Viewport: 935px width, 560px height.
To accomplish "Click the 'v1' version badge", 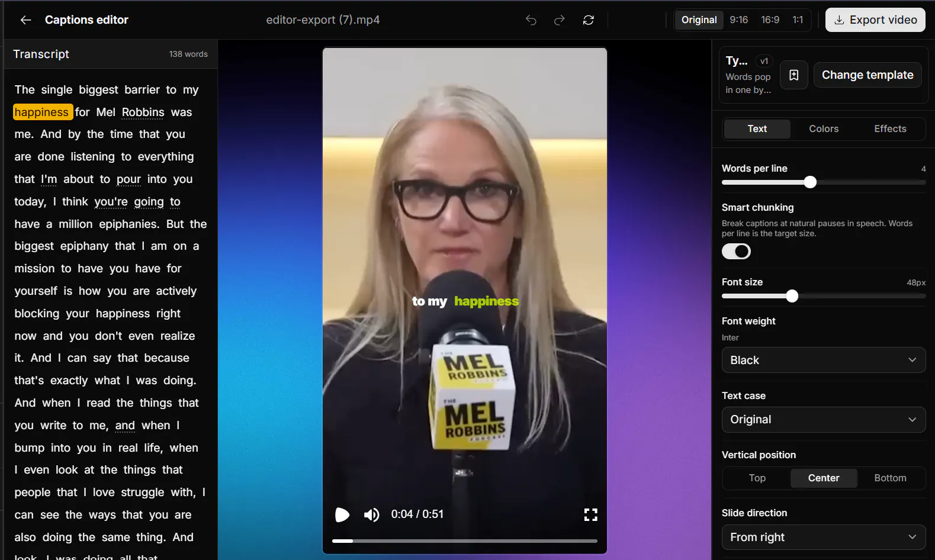I will click(x=764, y=61).
